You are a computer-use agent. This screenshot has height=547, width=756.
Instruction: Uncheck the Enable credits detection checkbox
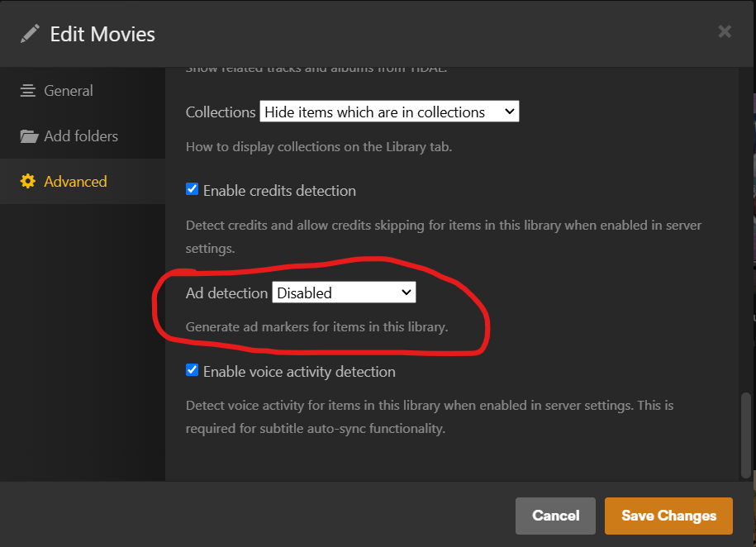[x=193, y=189]
